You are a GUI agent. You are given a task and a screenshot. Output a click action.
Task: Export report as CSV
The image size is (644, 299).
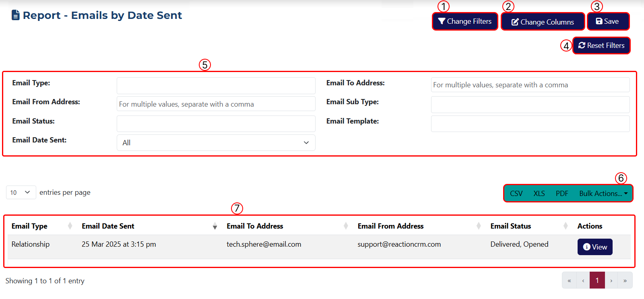516,194
